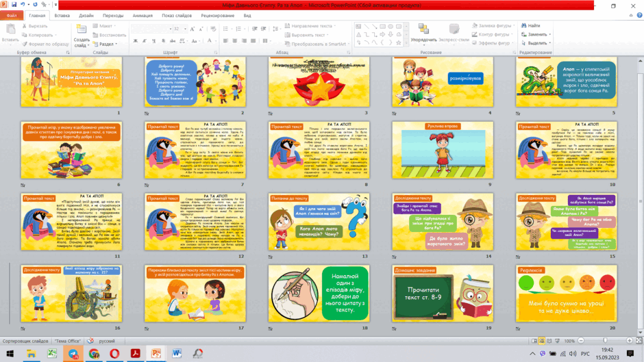Click Формат по образцу format painter
This screenshot has width=644, height=362.
click(x=46, y=44)
